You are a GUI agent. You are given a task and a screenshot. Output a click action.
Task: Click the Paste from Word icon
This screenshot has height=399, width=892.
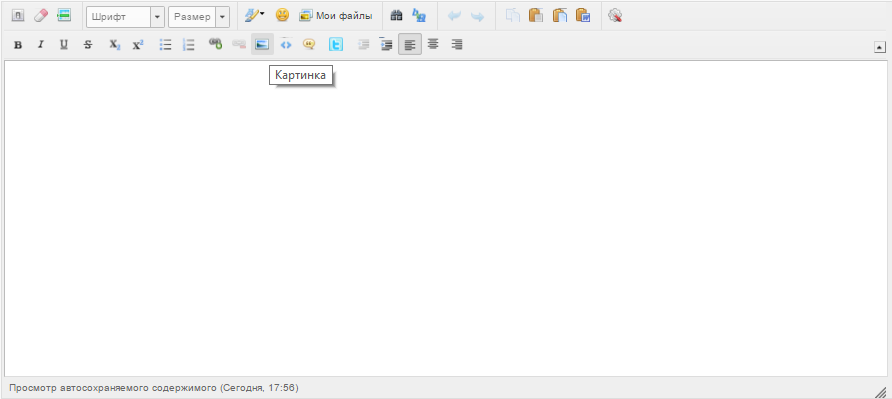point(583,16)
